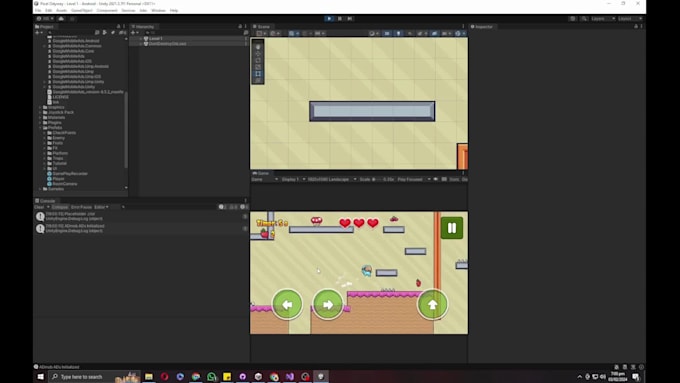Select the 'AdMob ADs Initialized' console log entry
This screenshot has height=383, width=680.
pos(141,229)
